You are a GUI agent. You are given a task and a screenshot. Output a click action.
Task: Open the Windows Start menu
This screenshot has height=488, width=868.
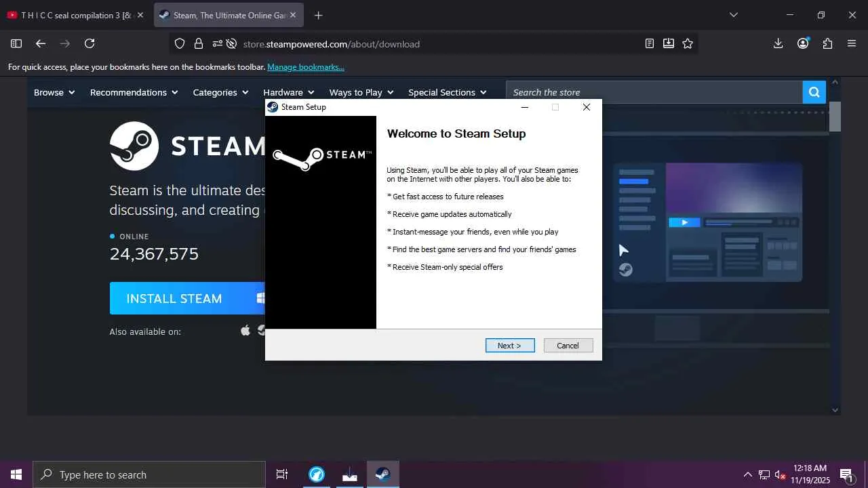pos(16,474)
